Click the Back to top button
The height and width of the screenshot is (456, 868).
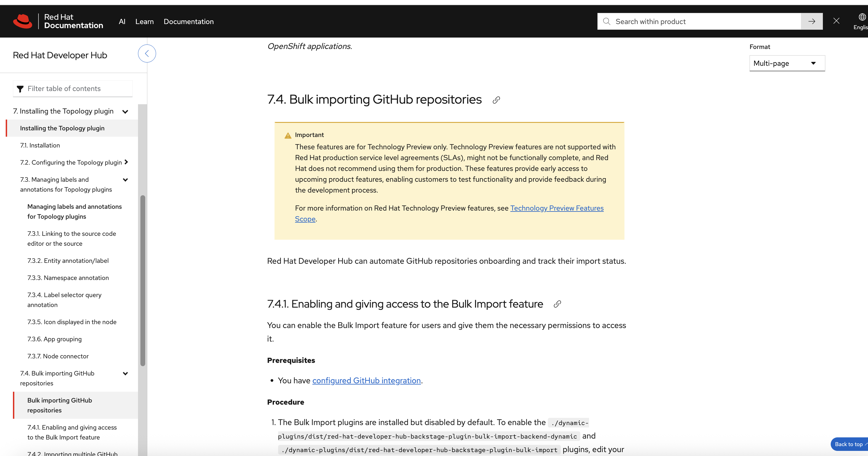click(849, 444)
